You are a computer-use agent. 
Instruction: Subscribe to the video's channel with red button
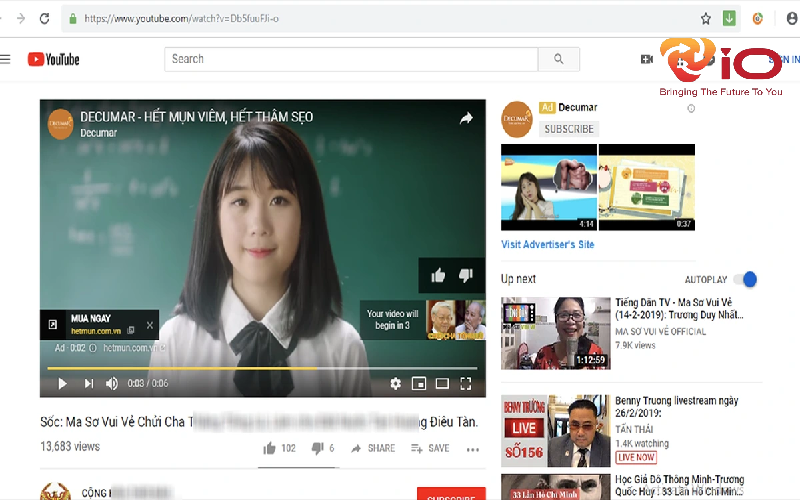(x=451, y=494)
